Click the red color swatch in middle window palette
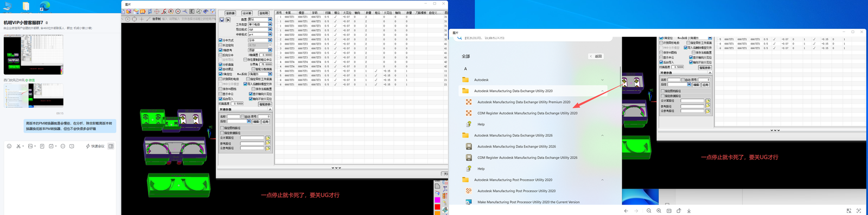868x215 pixels. pos(437,207)
